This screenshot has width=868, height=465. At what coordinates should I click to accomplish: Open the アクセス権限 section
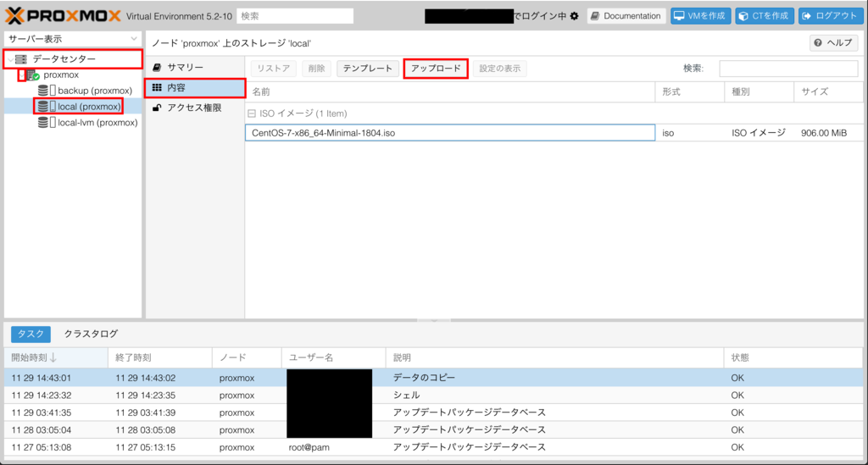click(x=195, y=108)
